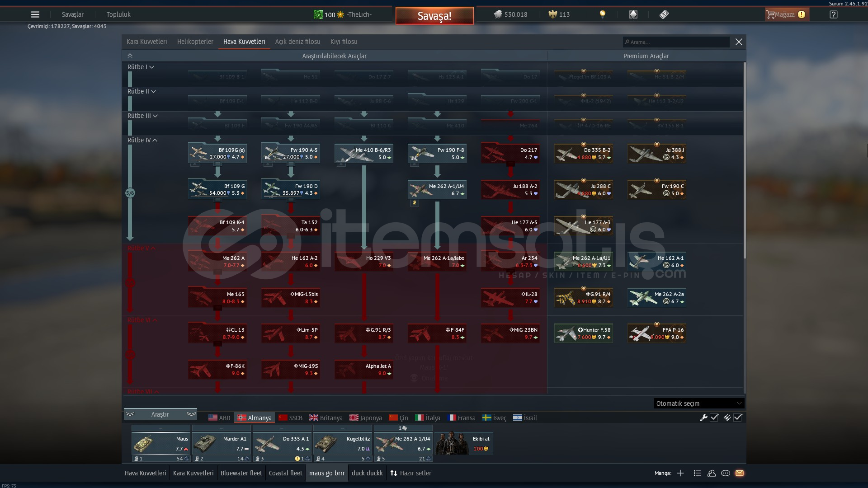Viewport: 868px width, 488px height.
Task: Select Fransa nation flag
Action: click(x=461, y=418)
